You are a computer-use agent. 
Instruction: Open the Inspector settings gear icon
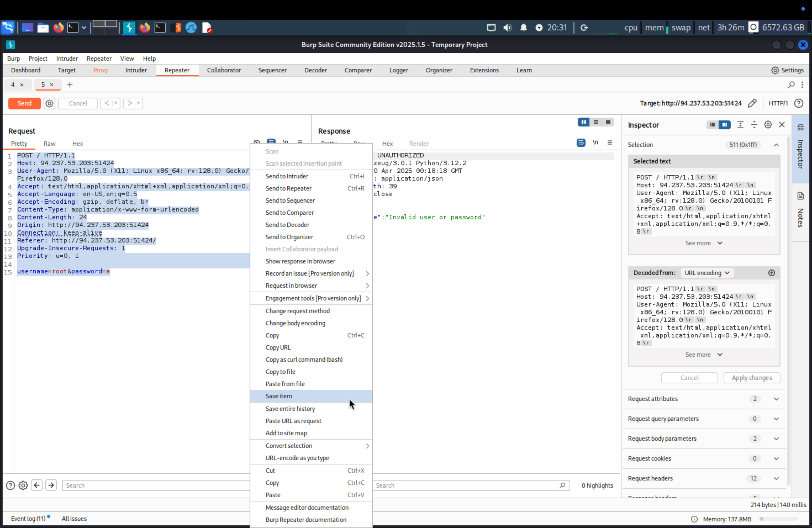(768, 125)
